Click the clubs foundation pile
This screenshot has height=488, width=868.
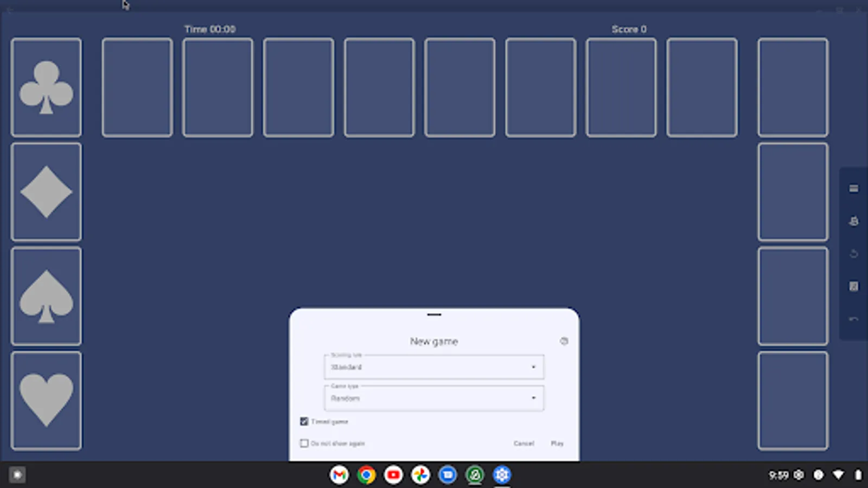[46, 87]
